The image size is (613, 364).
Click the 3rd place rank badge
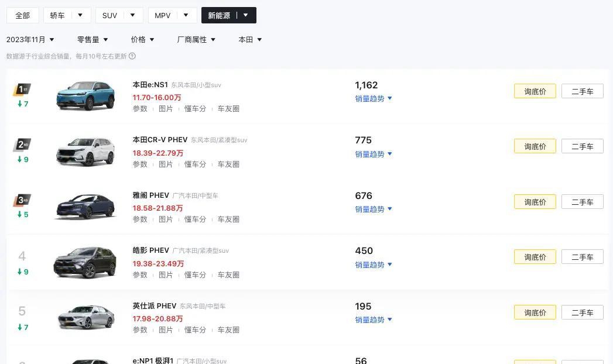pyautogui.click(x=22, y=200)
